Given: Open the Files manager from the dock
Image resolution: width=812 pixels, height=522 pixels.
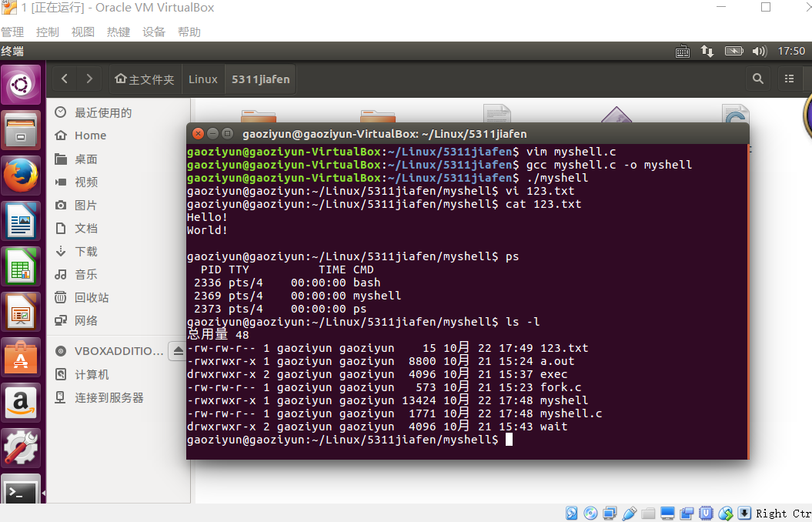Looking at the screenshot, I should click(x=21, y=131).
